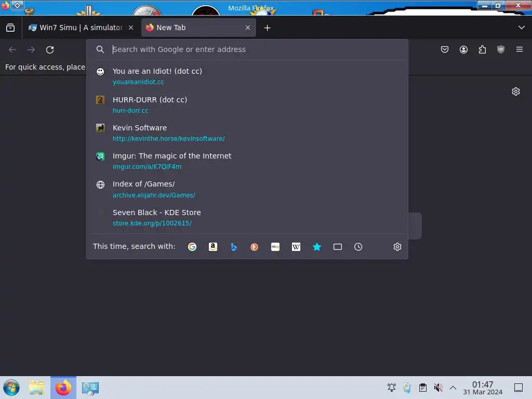Screen dimensions: 532x399
Task: Open Seven Black - KDE Store suggestion
Action: pyautogui.click(x=247, y=218)
